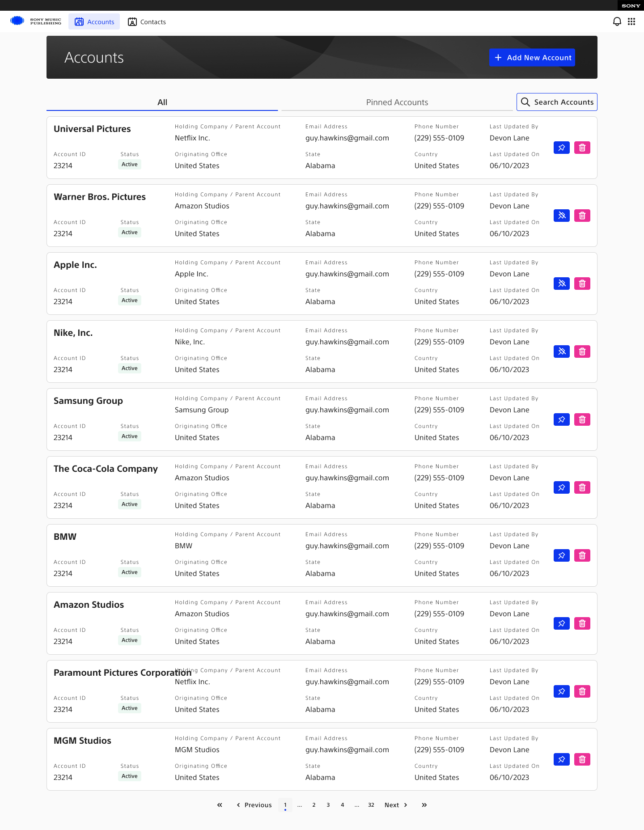
Task: Go to page 4
Action: tap(343, 805)
